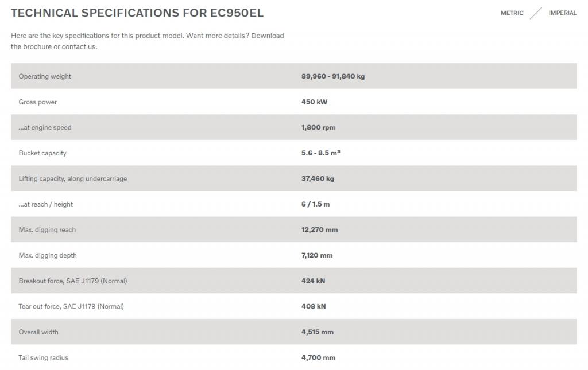
Task: Switch units to IMPERIAL
Action: [563, 13]
